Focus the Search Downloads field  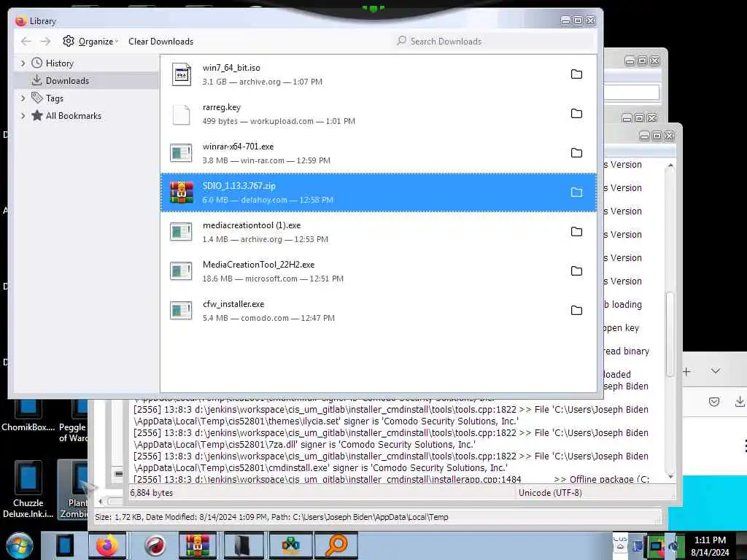click(x=495, y=42)
